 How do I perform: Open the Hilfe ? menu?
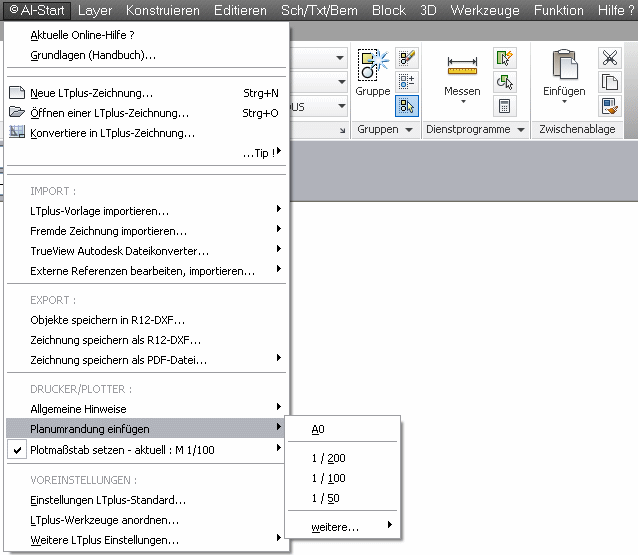tap(616, 10)
